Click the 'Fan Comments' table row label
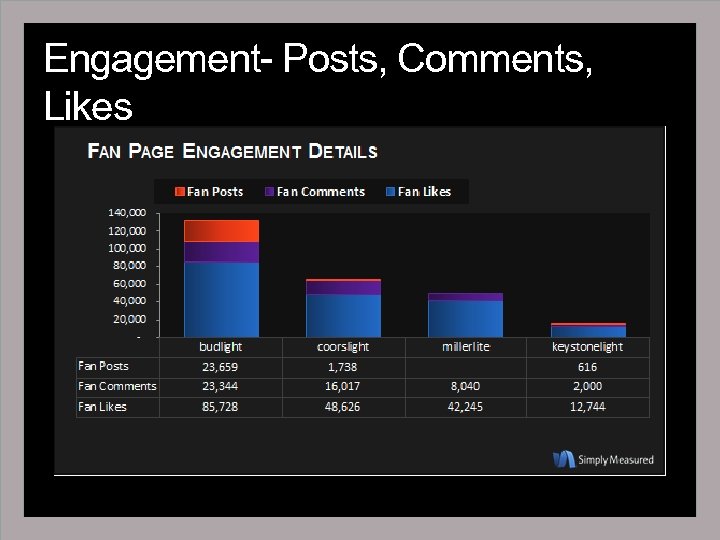This screenshot has height=540, width=720. click(x=117, y=386)
